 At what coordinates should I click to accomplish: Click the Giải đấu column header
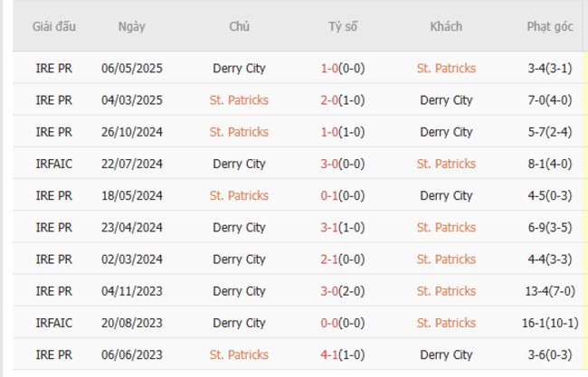tap(54, 26)
